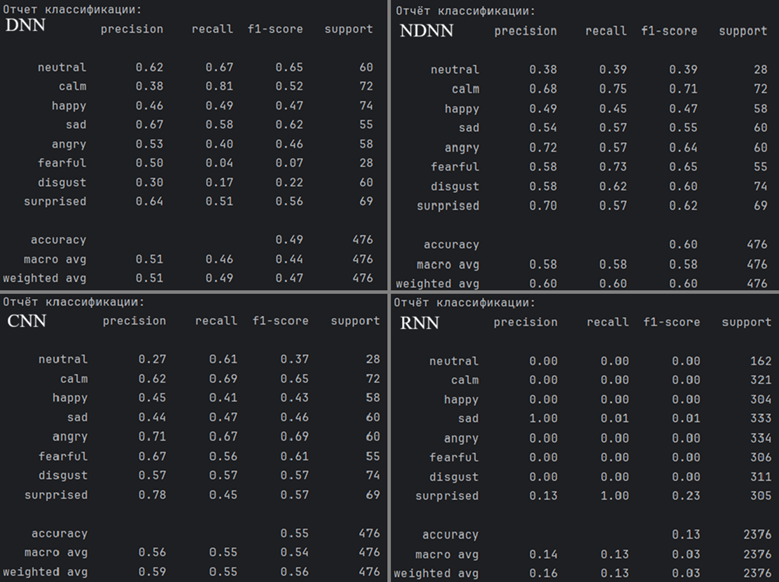This screenshot has height=582, width=779.
Task: Click the sad precision value 1.00 in RNN
Action: click(542, 419)
